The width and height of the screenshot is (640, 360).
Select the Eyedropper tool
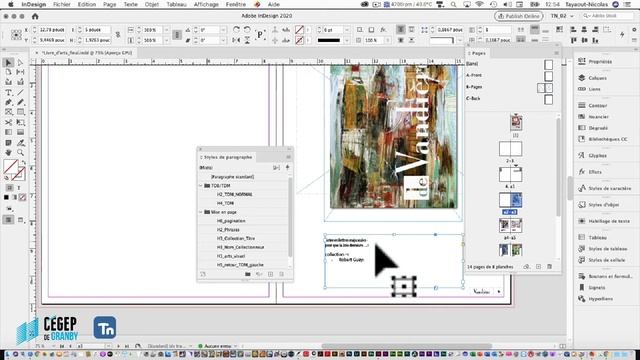[x=20, y=142]
